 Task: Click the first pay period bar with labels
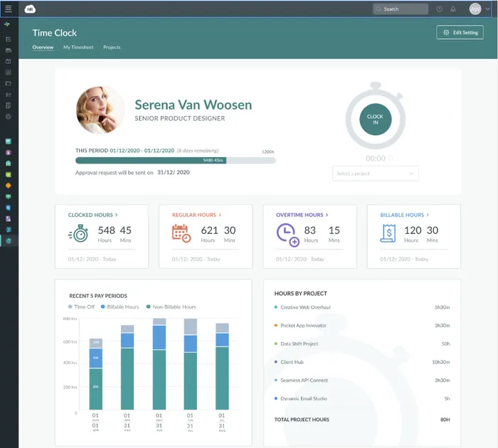95,374
